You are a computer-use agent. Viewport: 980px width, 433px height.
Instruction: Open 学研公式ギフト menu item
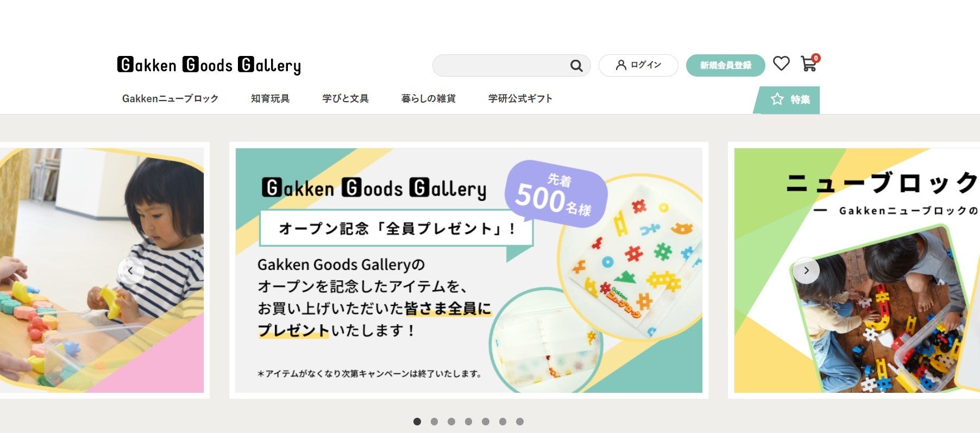click(520, 98)
